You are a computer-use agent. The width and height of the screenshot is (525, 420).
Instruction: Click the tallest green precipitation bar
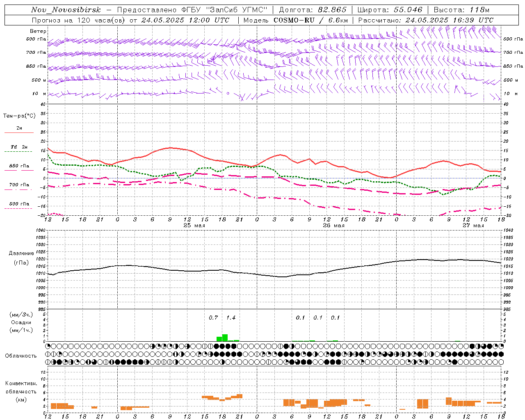[225, 338]
